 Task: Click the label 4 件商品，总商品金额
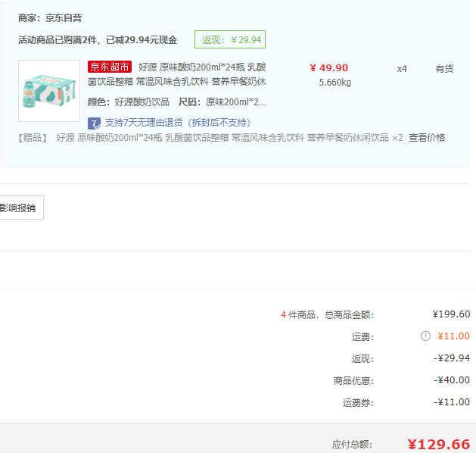tap(327, 315)
